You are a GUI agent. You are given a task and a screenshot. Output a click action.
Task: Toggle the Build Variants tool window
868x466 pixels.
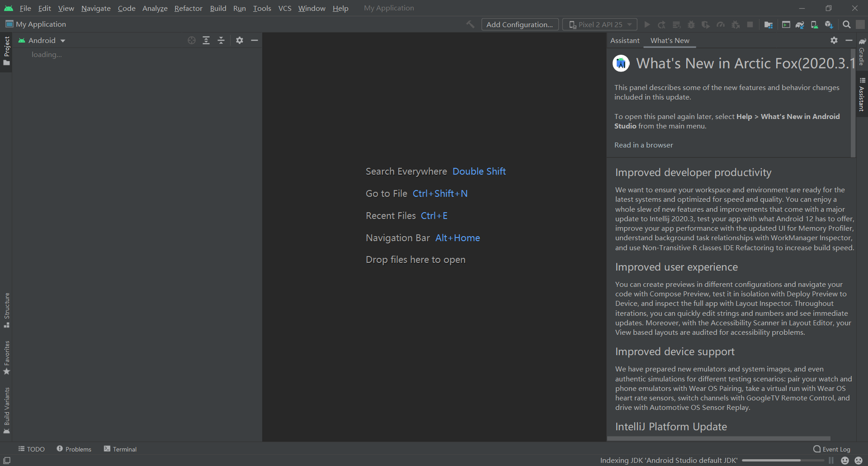(x=6, y=410)
